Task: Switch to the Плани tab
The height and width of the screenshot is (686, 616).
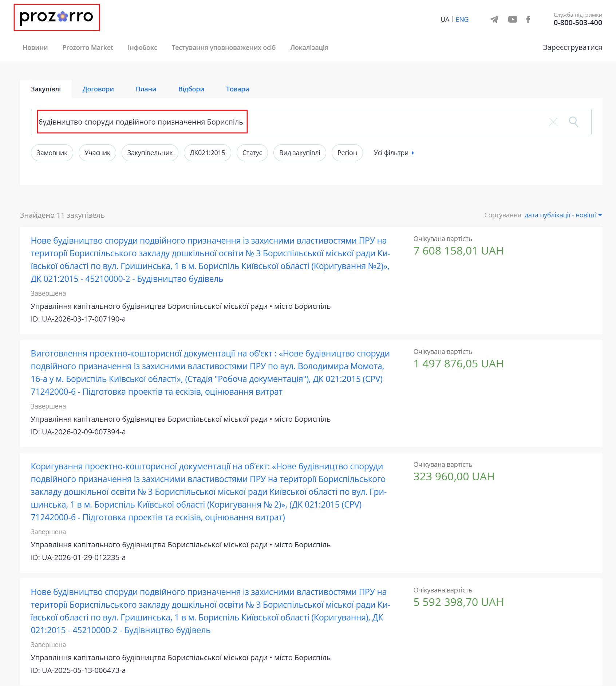Action: (x=146, y=89)
